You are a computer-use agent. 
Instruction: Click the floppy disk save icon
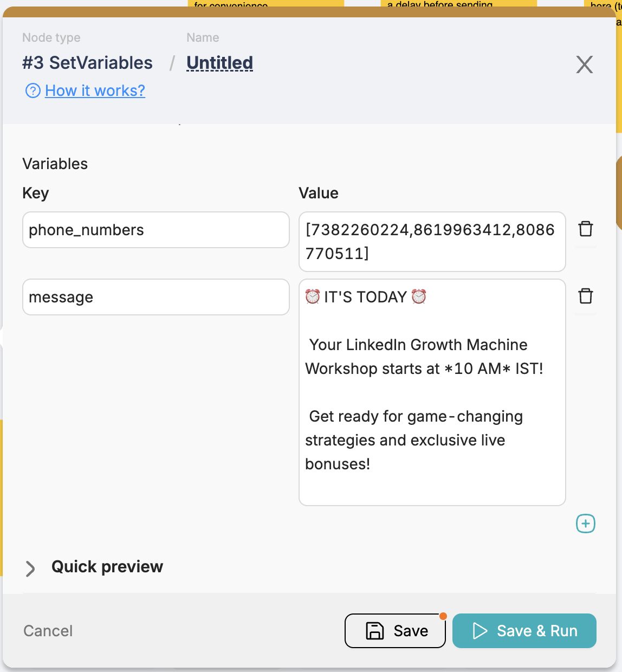coord(375,631)
